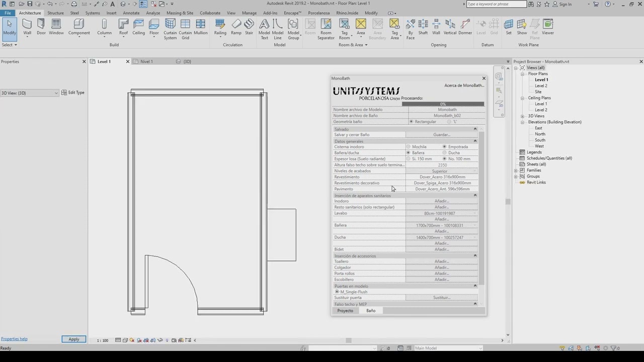Choose the Dormer opening tool
Image resolution: width=644 pixels, height=362 pixels.
[x=465, y=27]
